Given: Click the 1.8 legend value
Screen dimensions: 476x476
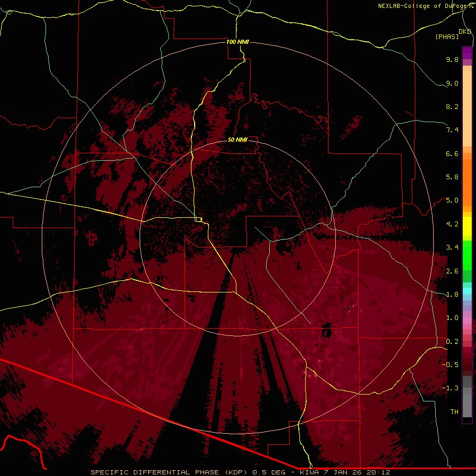Looking at the screenshot, I should pyautogui.click(x=452, y=295).
